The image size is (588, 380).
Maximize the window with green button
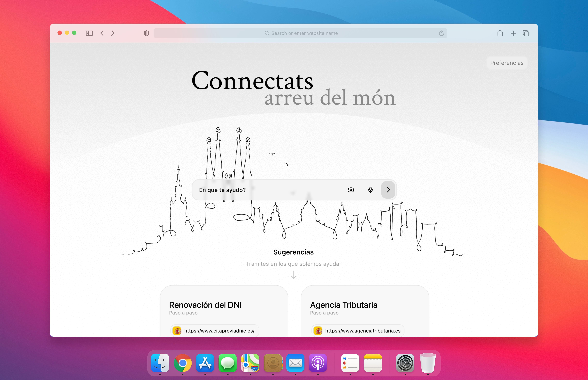tap(74, 33)
